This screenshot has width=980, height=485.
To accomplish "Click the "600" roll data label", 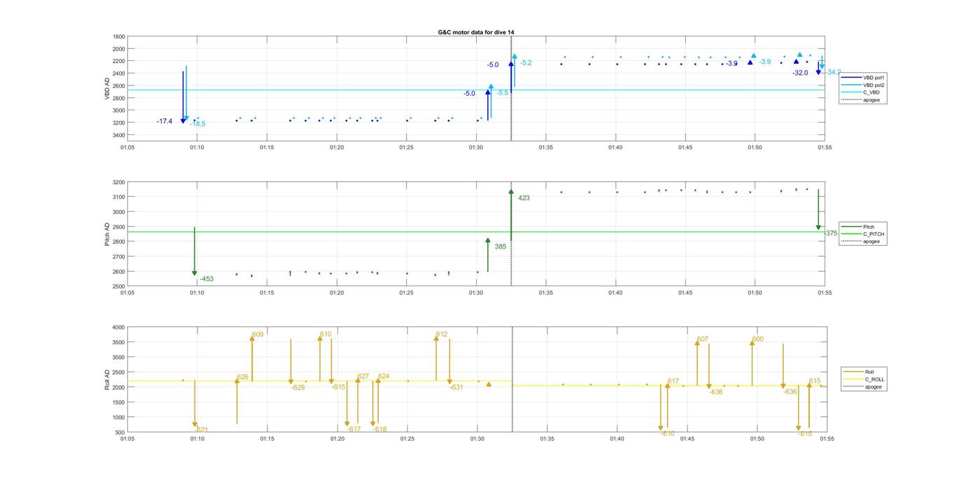I will (x=758, y=339).
